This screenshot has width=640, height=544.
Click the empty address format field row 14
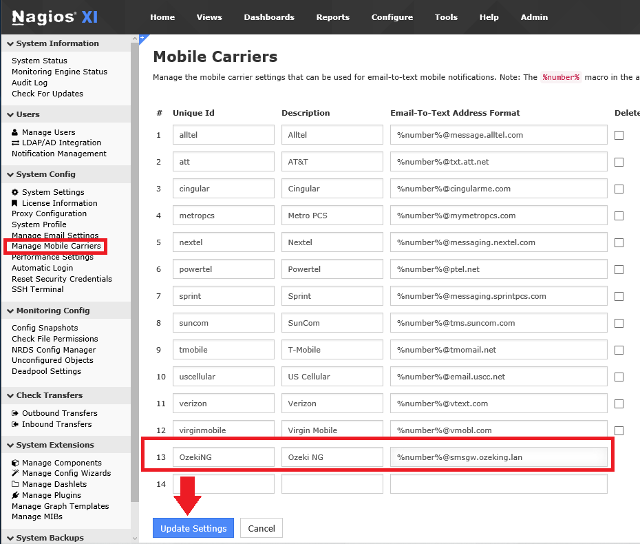(x=499, y=484)
